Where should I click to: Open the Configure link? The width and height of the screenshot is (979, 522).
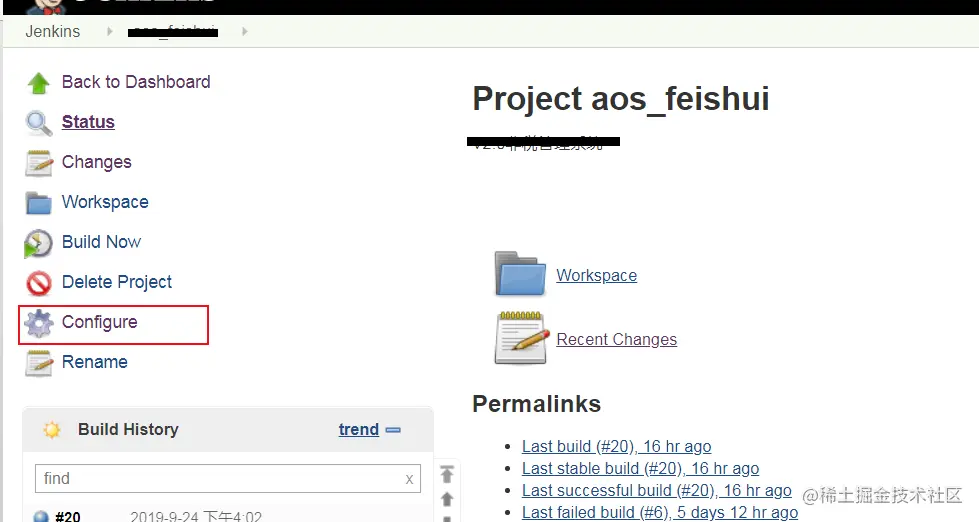[x=99, y=322]
